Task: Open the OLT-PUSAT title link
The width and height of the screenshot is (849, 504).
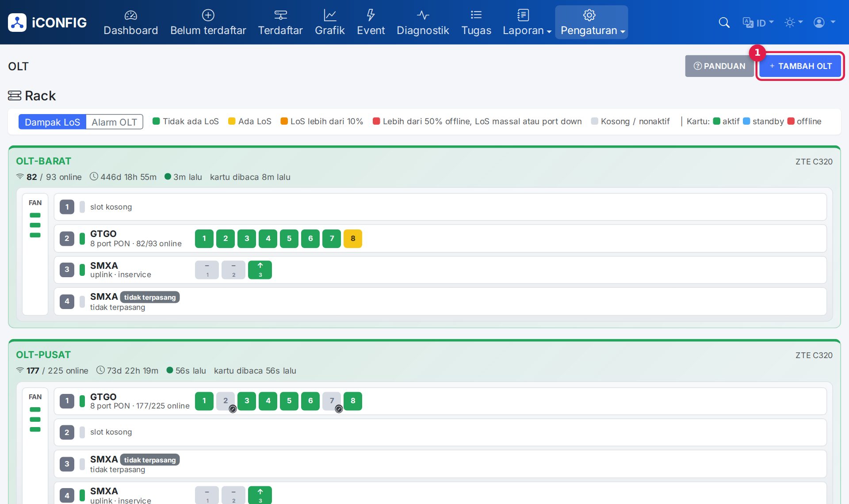Action: tap(43, 355)
